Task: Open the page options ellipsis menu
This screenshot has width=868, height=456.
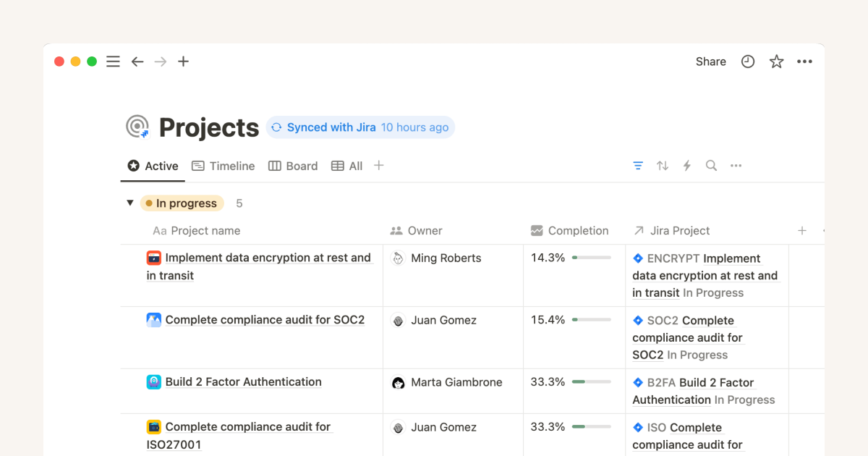Action: click(804, 62)
